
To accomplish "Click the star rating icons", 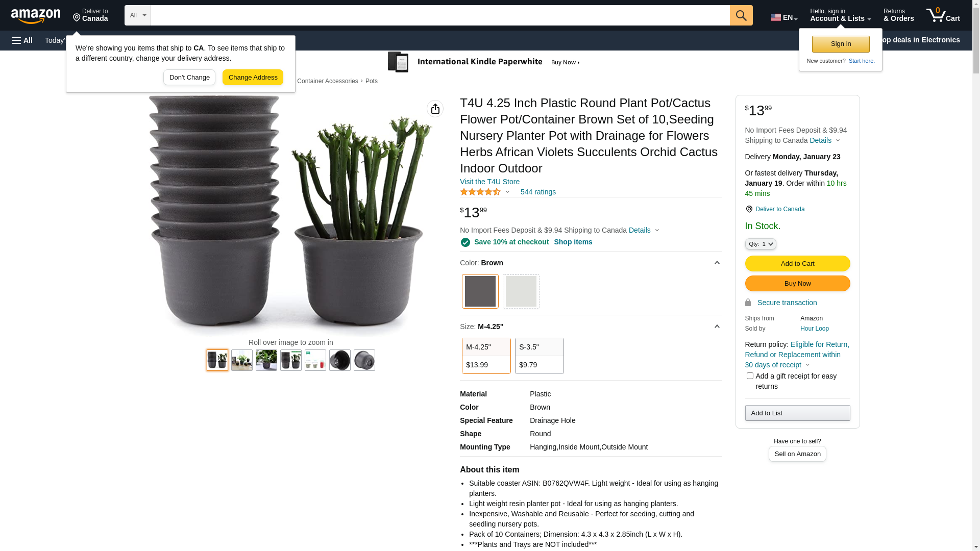I will [x=480, y=192].
